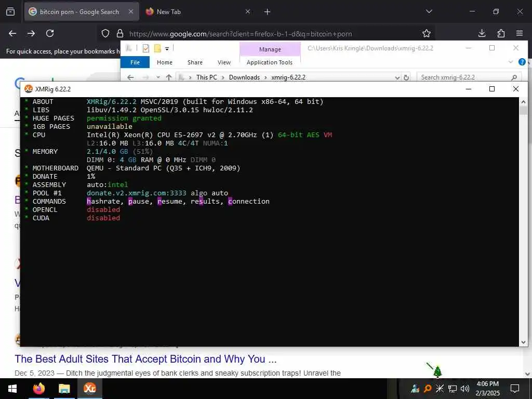Image resolution: width=532 pixels, height=399 pixels.
Task: Go back in File Explorer
Action: coord(130,77)
